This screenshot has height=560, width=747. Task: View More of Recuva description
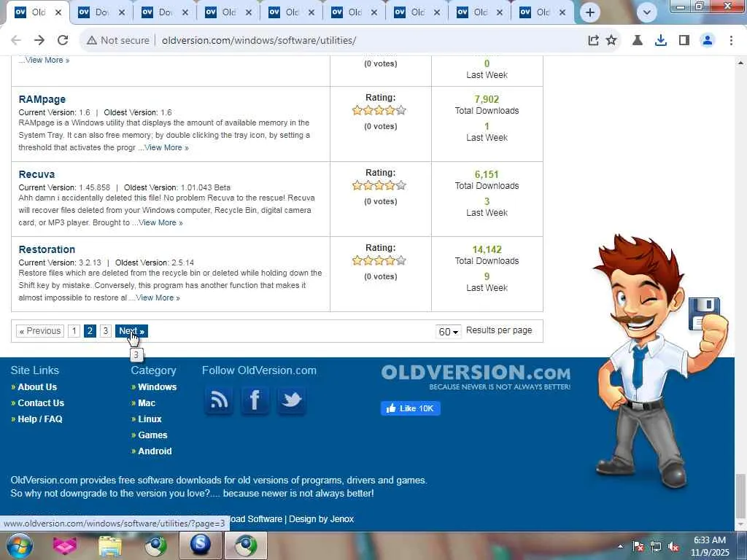[160, 223]
